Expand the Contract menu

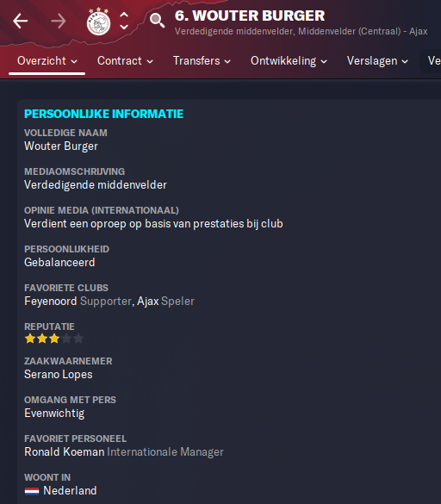click(125, 61)
